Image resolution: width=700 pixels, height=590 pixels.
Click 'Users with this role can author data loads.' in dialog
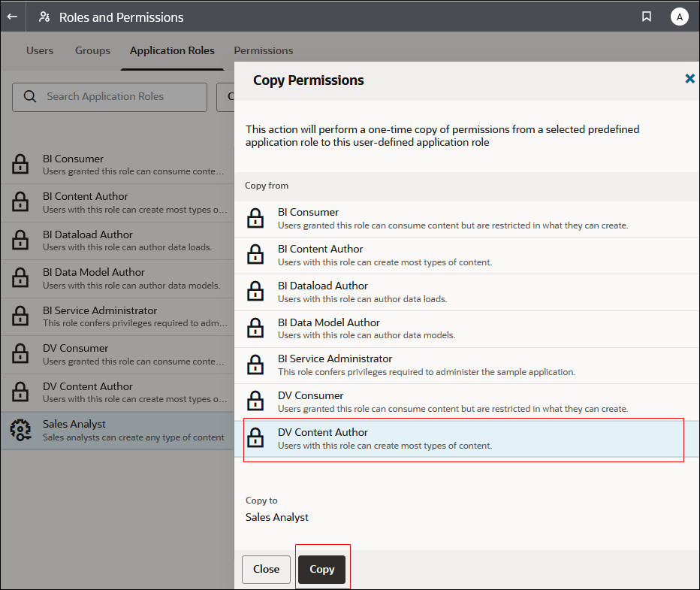point(362,299)
